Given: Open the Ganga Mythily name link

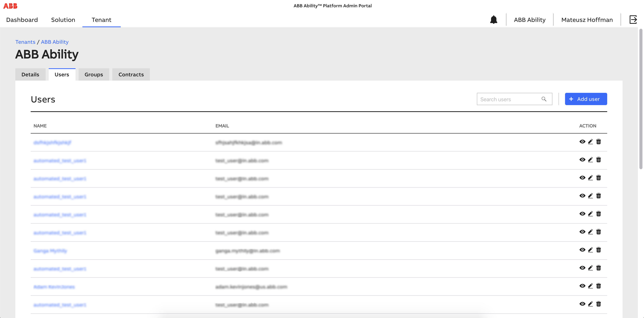Looking at the screenshot, I should (50, 251).
